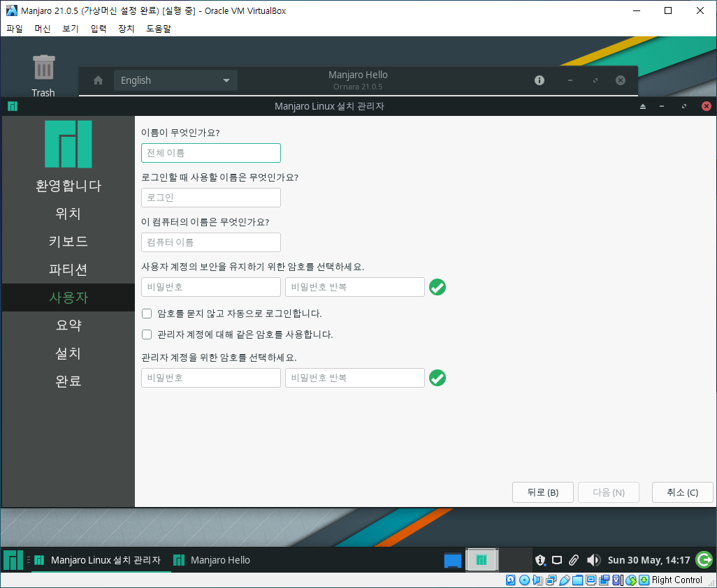Open the English language dropdown in Manjaro Hello
717x588 pixels.
(x=175, y=80)
